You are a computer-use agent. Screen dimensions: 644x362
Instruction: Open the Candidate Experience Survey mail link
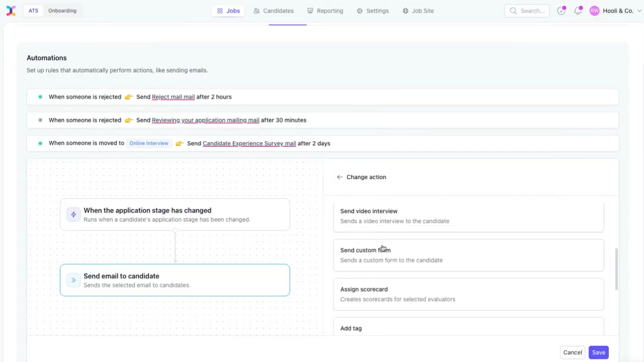(249, 143)
